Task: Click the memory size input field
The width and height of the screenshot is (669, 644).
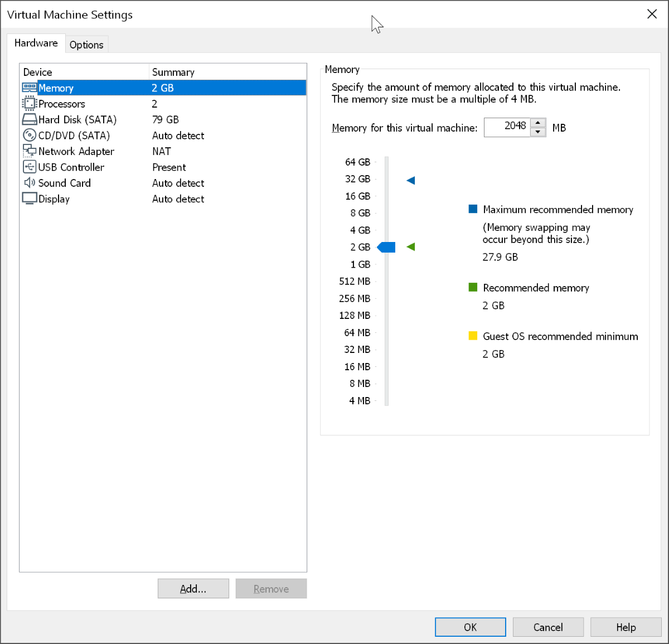Action: coord(507,127)
